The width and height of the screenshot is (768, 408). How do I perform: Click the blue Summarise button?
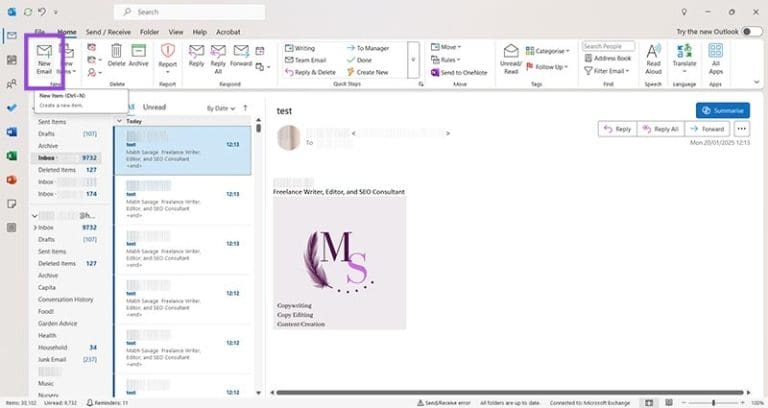[723, 110]
